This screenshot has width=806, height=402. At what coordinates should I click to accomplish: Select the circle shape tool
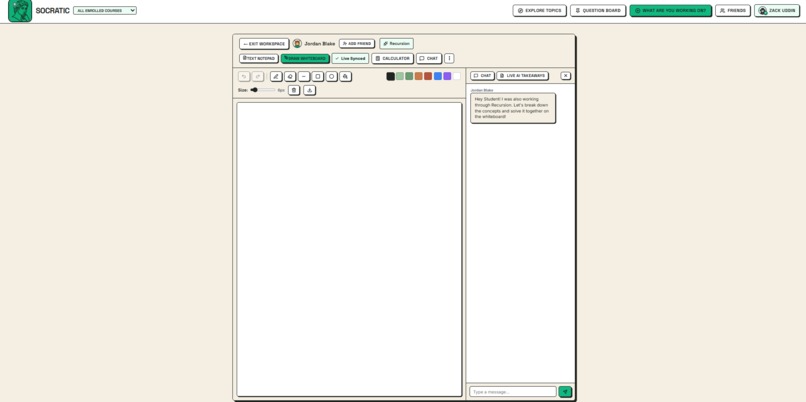pos(332,77)
